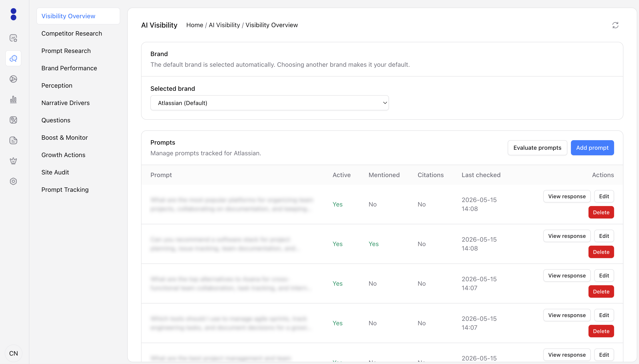Image resolution: width=639 pixels, height=364 pixels.
Task: Open the hexagon settings rail icon
Action: point(14,181)
